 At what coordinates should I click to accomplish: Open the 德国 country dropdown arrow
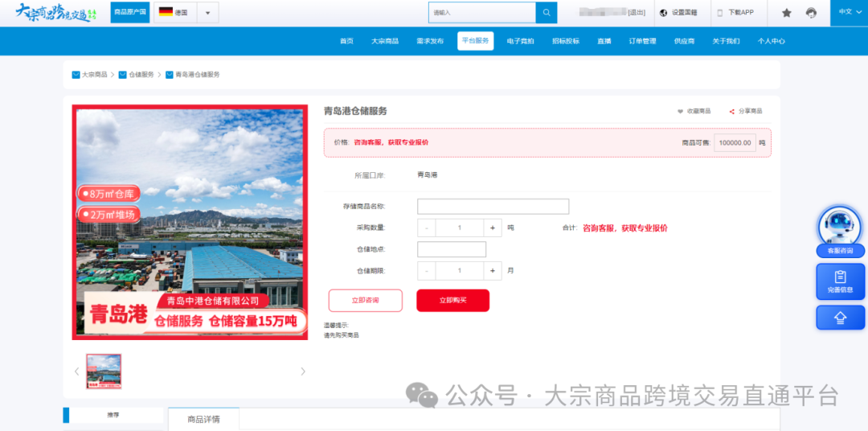(207, 13)
